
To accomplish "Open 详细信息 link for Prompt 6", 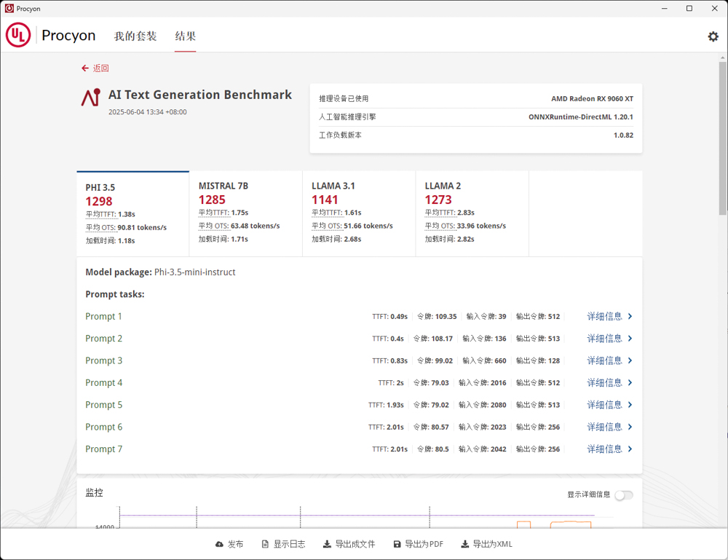I will pyautogui.click(x=604, y=427).
